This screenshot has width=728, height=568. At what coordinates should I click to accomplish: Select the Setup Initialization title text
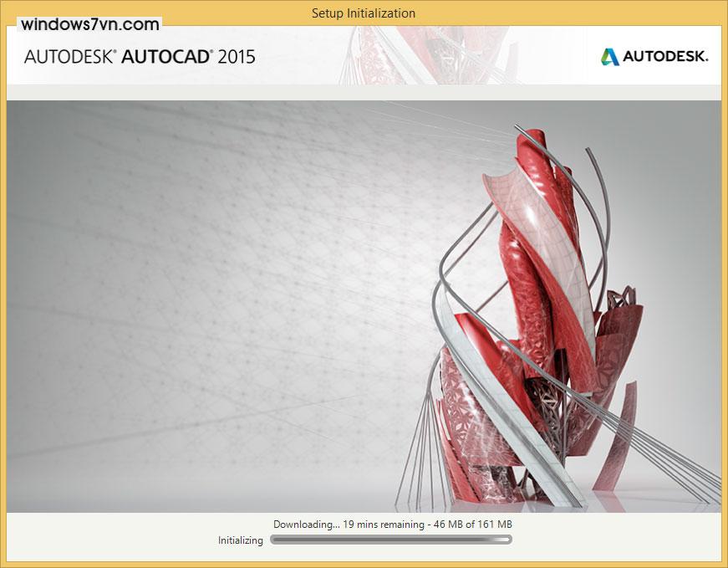click(364, 13)
